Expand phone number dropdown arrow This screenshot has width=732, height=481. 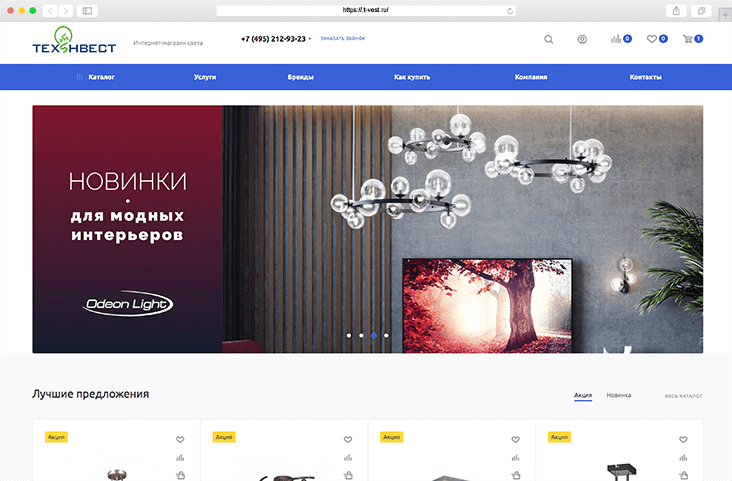pos(310,39)
